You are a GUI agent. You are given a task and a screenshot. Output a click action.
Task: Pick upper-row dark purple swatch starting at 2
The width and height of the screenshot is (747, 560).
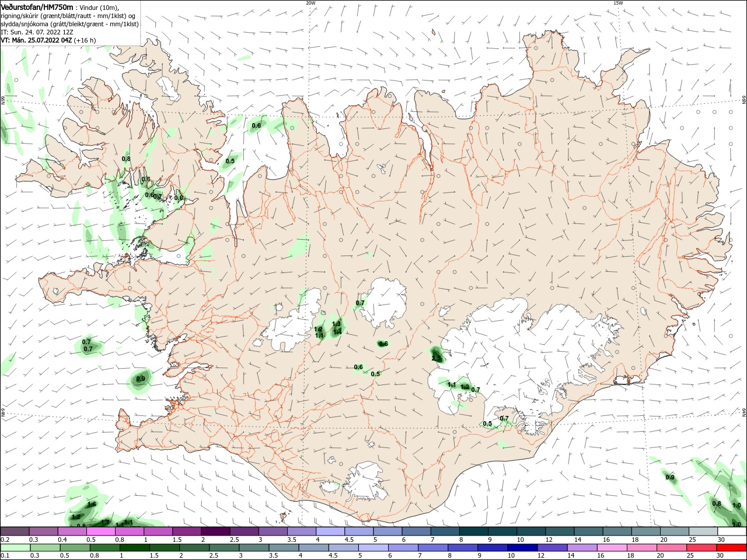[x=216, y=531]
